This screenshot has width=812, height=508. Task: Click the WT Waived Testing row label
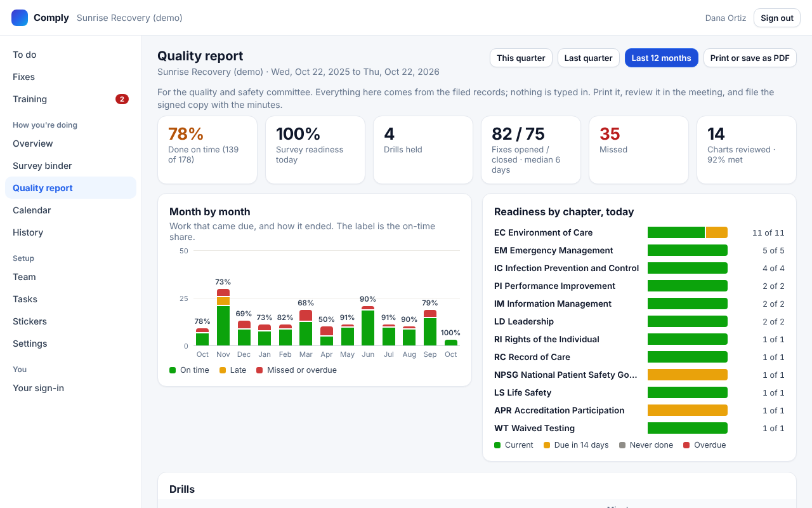click(x=534, y=428)
